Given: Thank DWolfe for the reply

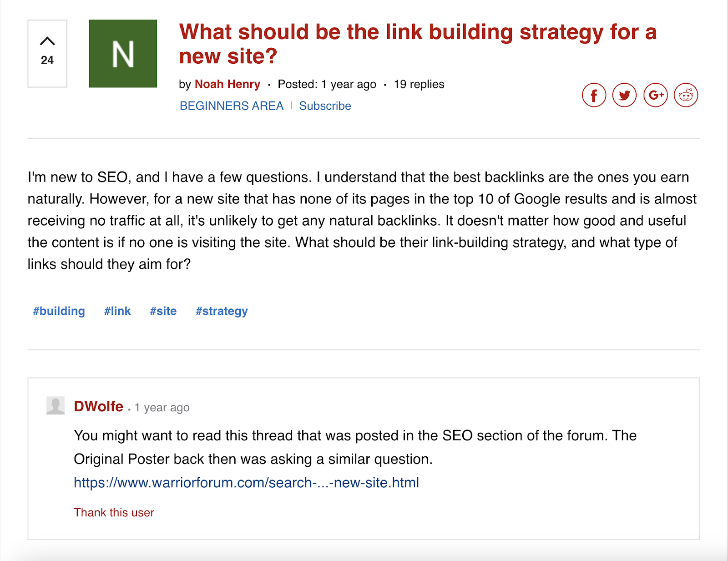Looking at the screenshot, I should tap(113, 512).
